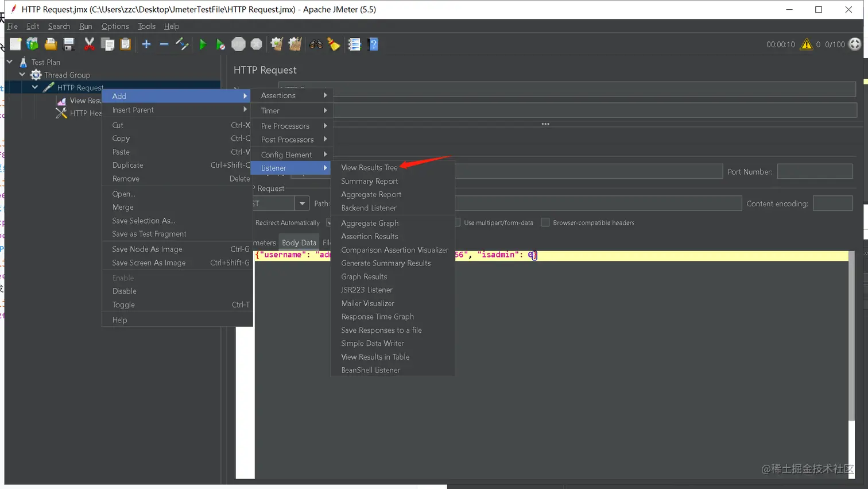
Task: Expand the Pre Processors submenu
Action: point(291,126)
